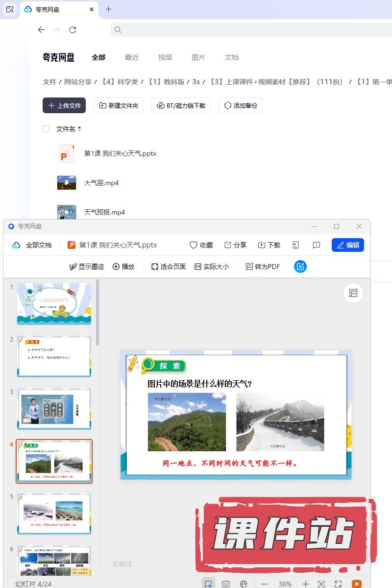This screenshot has height=588, width=392.
Task: Select slide 5 thumbnail
Action: click(54, 514)
